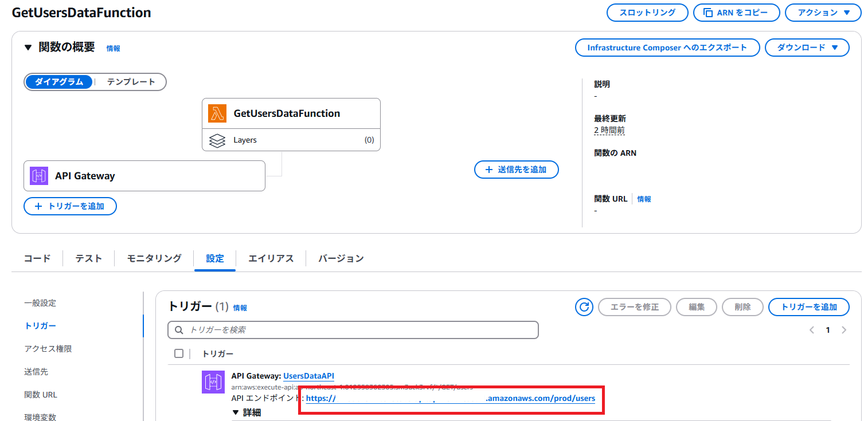Click the API Gateway icon in diagram
This screenshot has height=421, width=868.
(38, 176)
